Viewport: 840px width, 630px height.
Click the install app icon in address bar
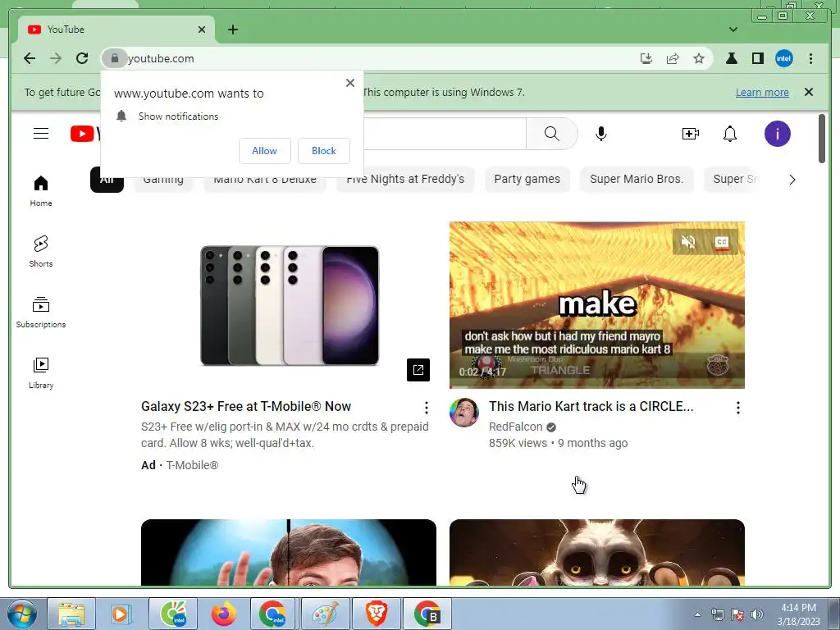click(x=646, y=58)
